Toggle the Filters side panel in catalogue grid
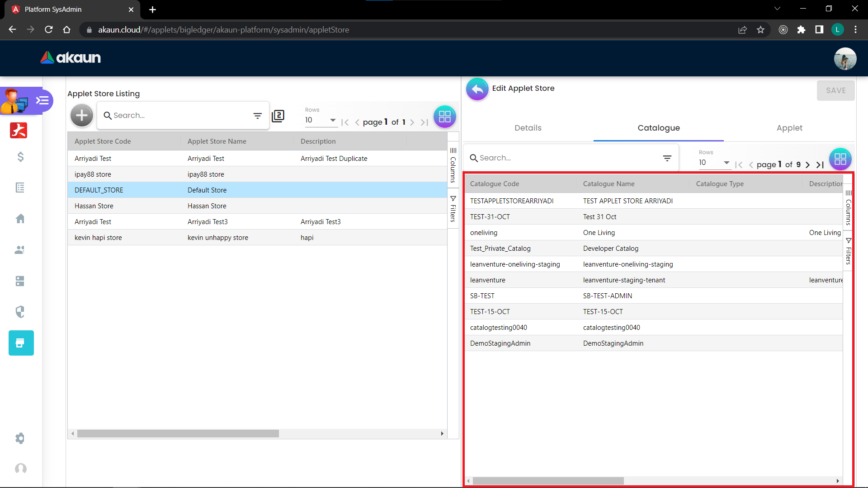The height and width of the screenshot is (488, 868). pos(849,251)
